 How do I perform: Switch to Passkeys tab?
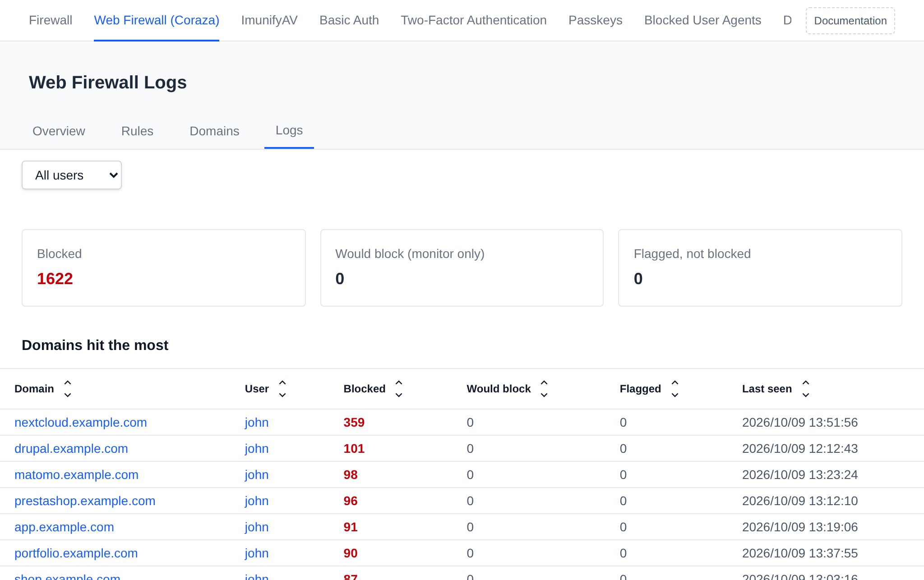coord(596,20)
